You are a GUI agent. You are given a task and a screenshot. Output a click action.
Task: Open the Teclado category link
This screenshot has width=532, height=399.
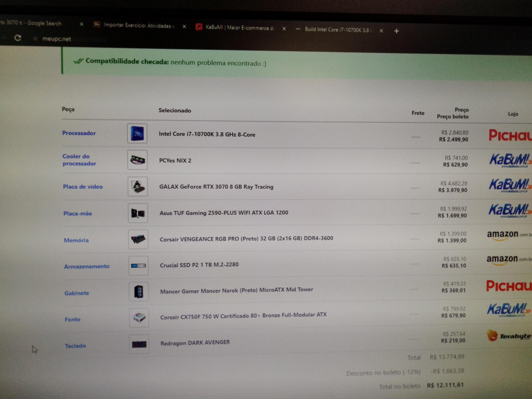coord(75,346)
